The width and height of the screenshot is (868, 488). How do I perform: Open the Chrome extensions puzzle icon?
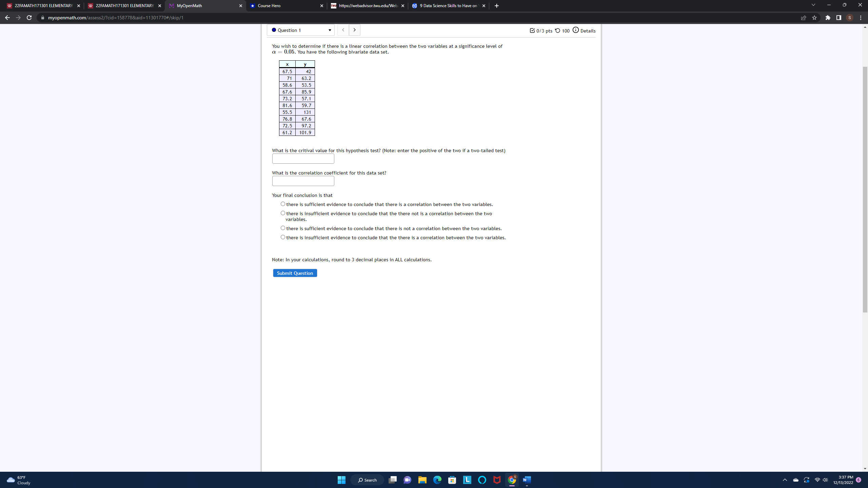tap(828, 18)
